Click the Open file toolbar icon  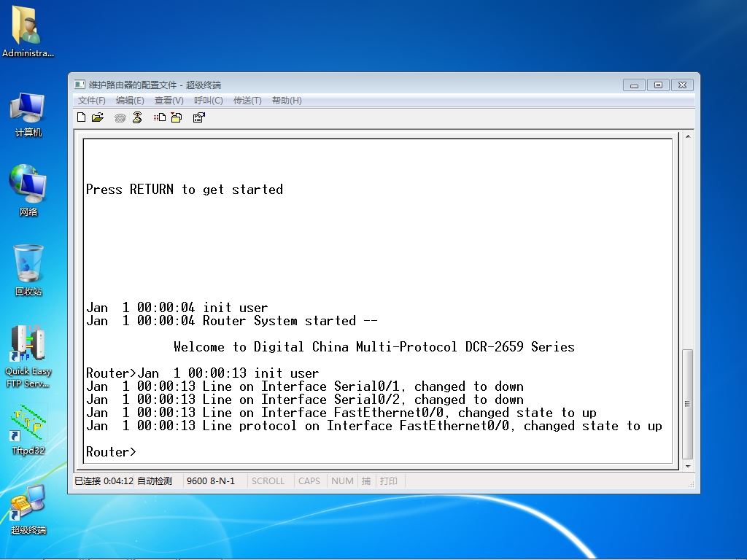98,117
